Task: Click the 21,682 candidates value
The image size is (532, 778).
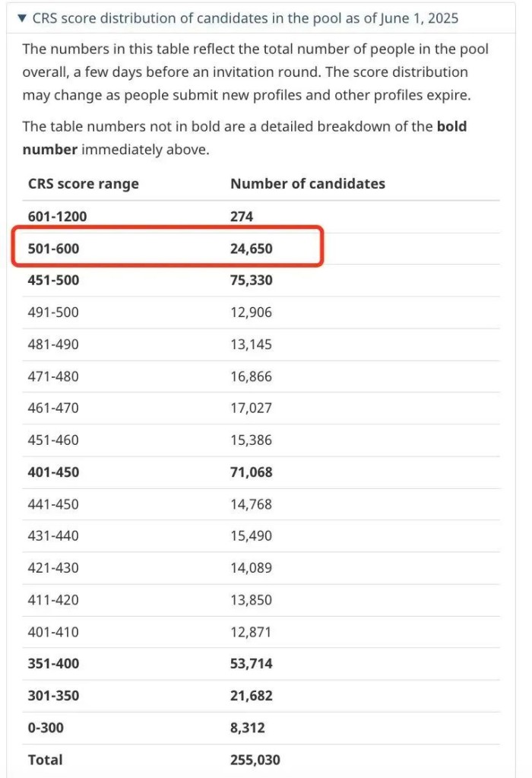Action: click(x=252, y=695)
